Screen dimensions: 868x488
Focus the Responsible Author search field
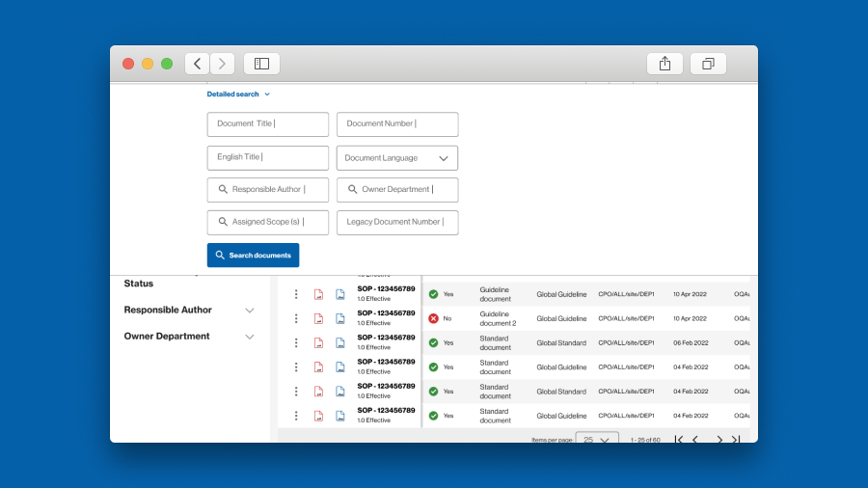[x=268, y=190]
